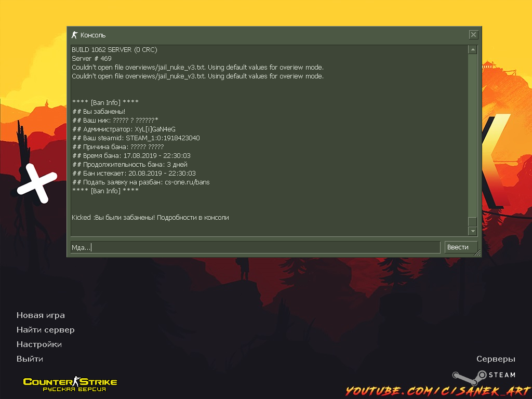The width and height of the screenshot is (532, 399).
Task: Click the Counter-Strike soldier icon in console title
Action: (x=74, y=35)
